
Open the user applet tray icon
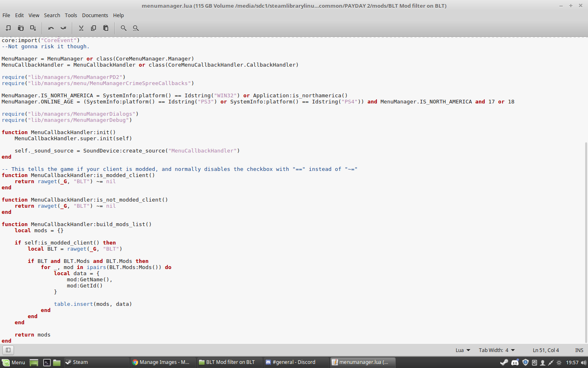click(x=543, y=362)
